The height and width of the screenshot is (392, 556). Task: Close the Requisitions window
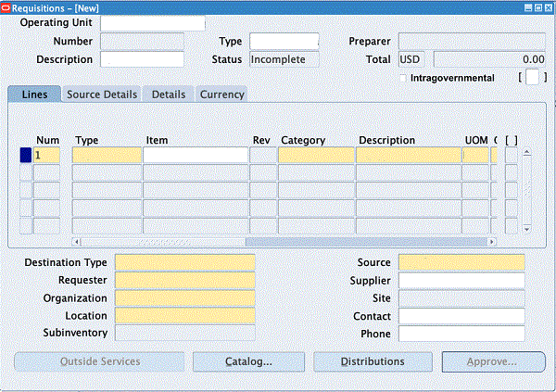(548, 7)
